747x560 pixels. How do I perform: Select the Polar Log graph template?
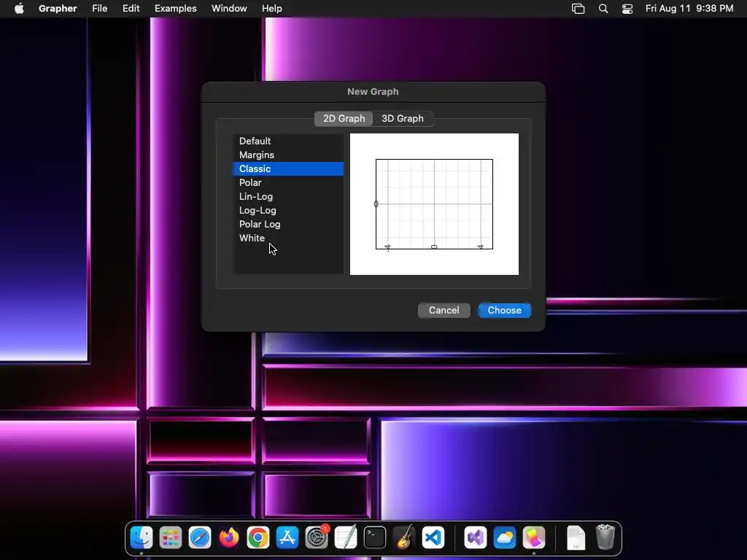point(287,224)
